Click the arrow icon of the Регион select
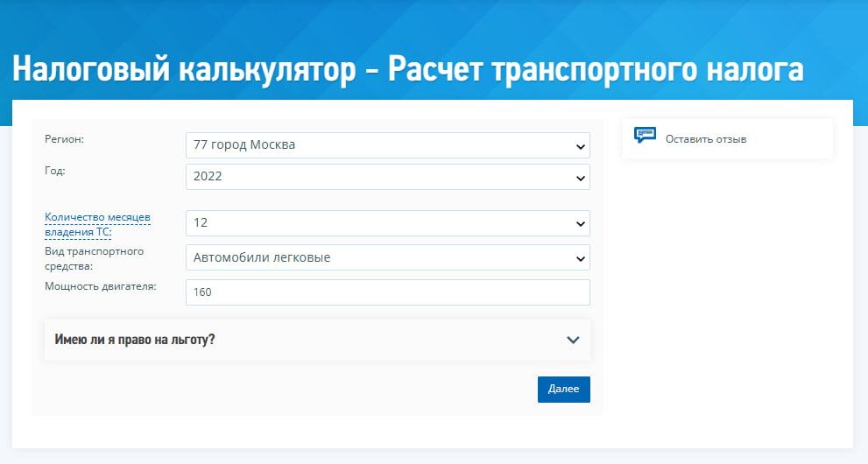The image size is (868, 464). click(x=580, y=146)
